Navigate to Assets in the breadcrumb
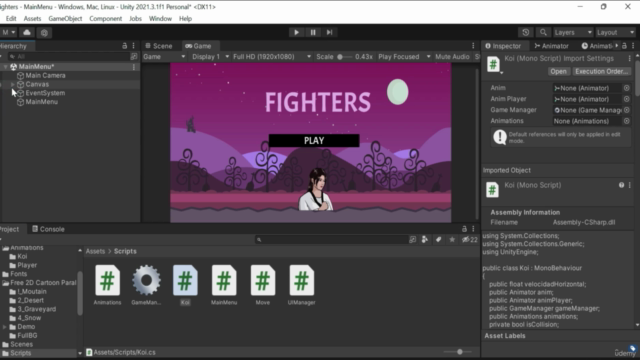 (95, 251)
